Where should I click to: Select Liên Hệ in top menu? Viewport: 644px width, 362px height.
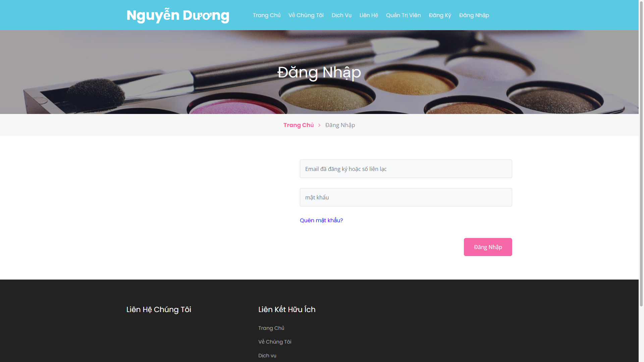point(368,15)
